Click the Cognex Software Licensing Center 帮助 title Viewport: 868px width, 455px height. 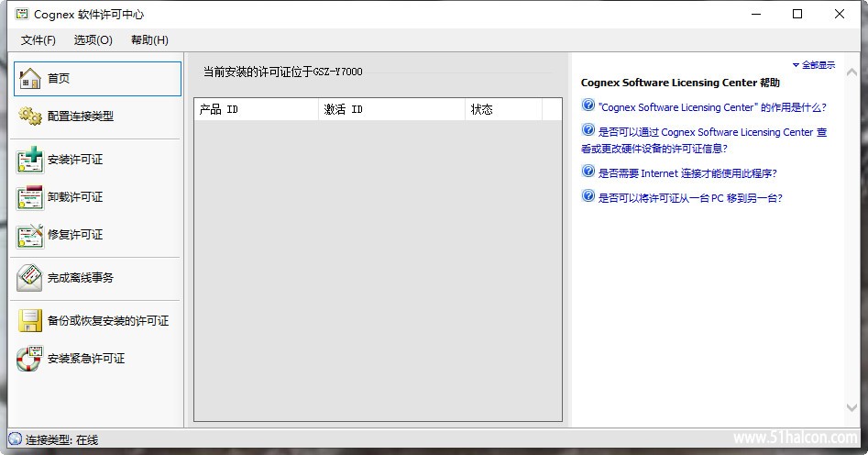tap(680, 83)
